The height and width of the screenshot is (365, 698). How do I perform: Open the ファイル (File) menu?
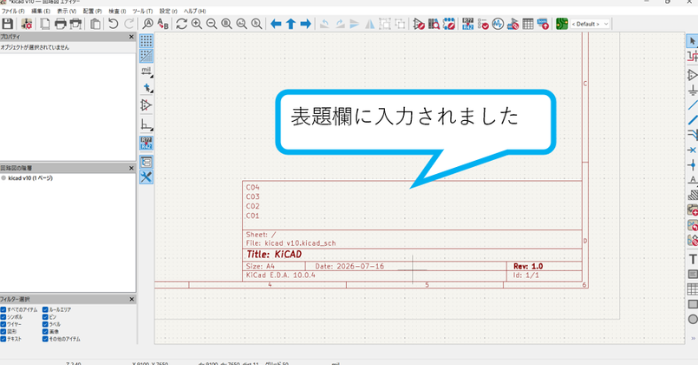13,11
